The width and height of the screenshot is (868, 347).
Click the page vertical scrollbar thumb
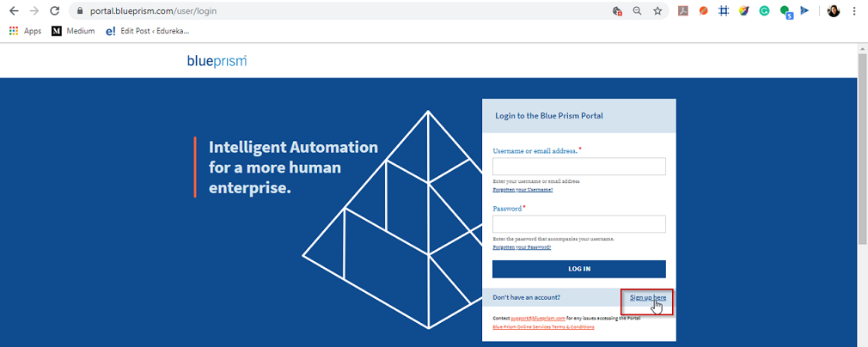coord(863,149)
